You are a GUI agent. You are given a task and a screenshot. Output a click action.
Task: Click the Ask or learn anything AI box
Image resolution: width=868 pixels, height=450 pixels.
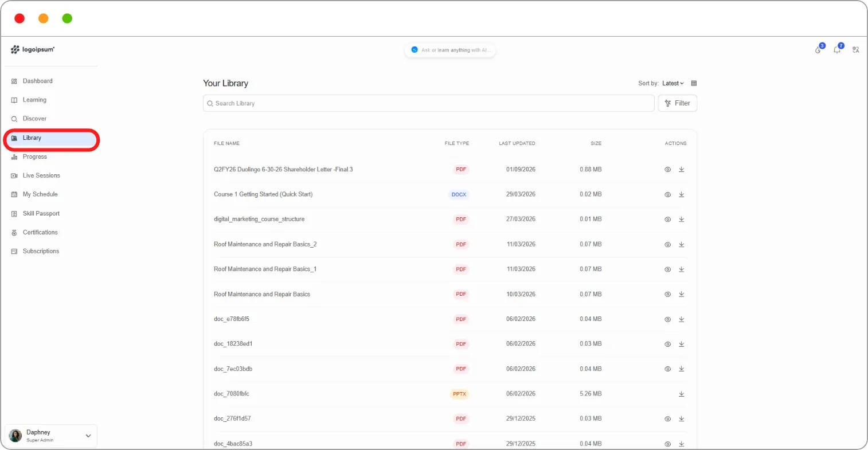pyautogui.click(x=450, y=50)
